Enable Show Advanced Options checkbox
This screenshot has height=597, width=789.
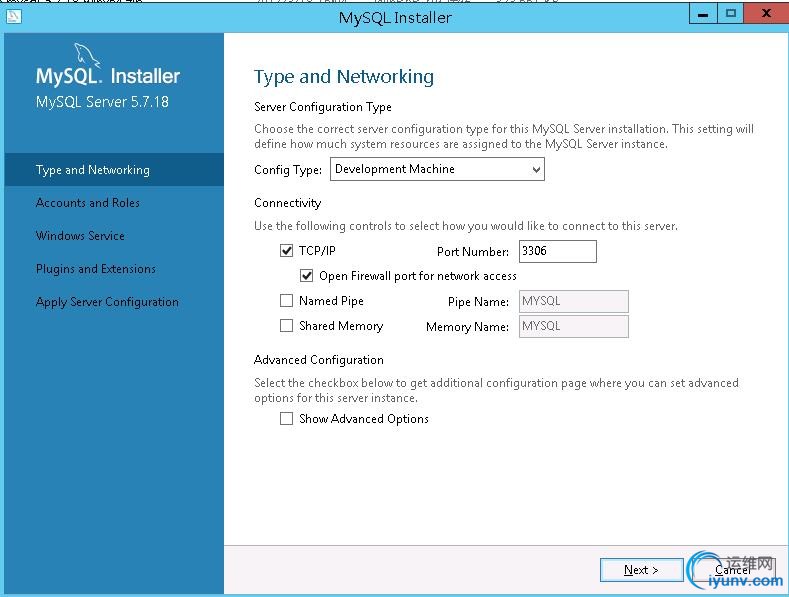[x=286, y=419]
